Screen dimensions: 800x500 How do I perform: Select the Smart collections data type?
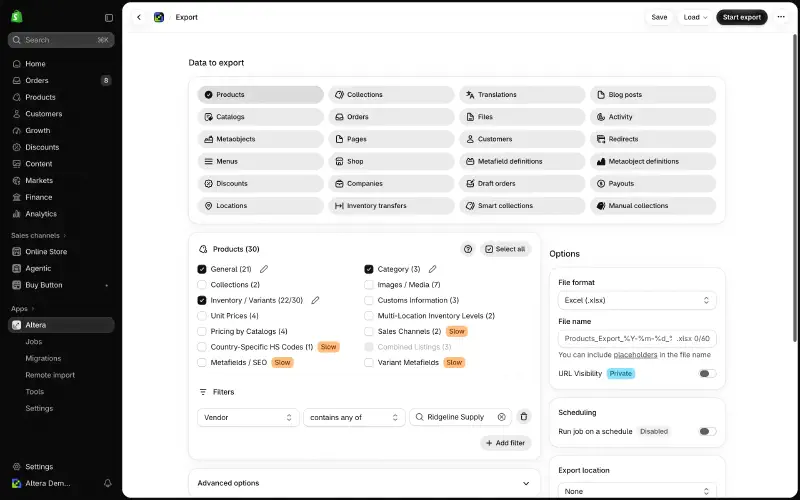point(522,206)
